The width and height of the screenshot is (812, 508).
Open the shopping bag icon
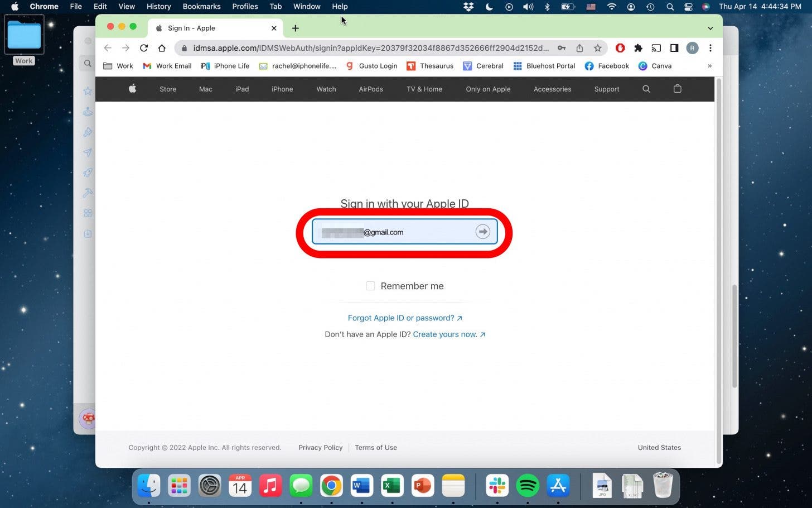(x=678, y=89)
